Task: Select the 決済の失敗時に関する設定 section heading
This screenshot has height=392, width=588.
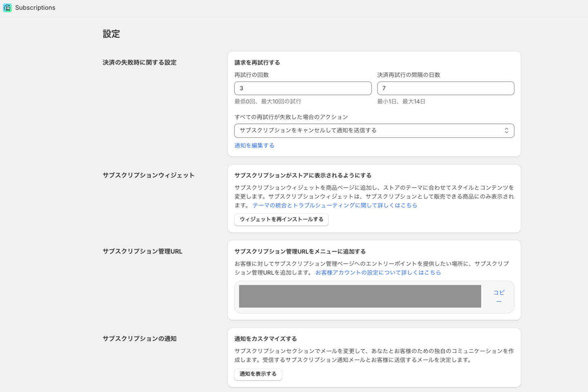Action: [x=139, y=63]
